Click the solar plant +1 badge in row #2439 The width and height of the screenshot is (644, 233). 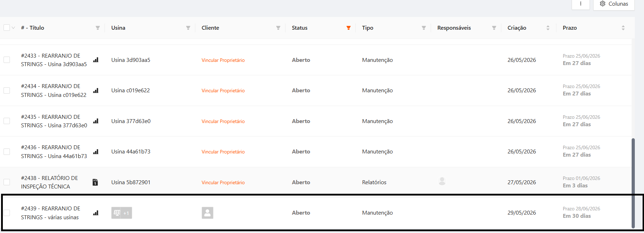122,213
